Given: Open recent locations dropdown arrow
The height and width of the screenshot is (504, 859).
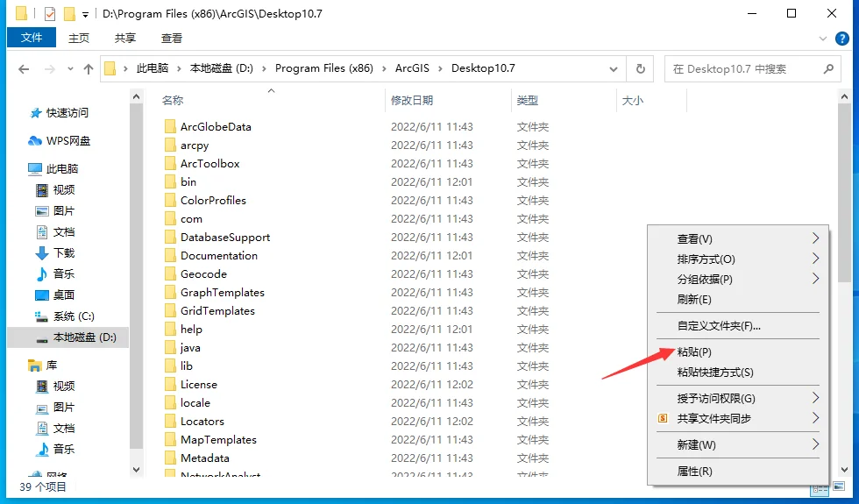Looking at the screenshot, I should point(70,69).
